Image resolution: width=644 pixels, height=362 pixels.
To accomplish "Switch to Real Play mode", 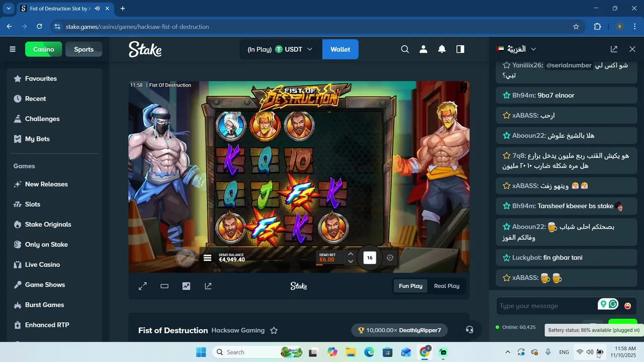I will (x=447, y=286).
